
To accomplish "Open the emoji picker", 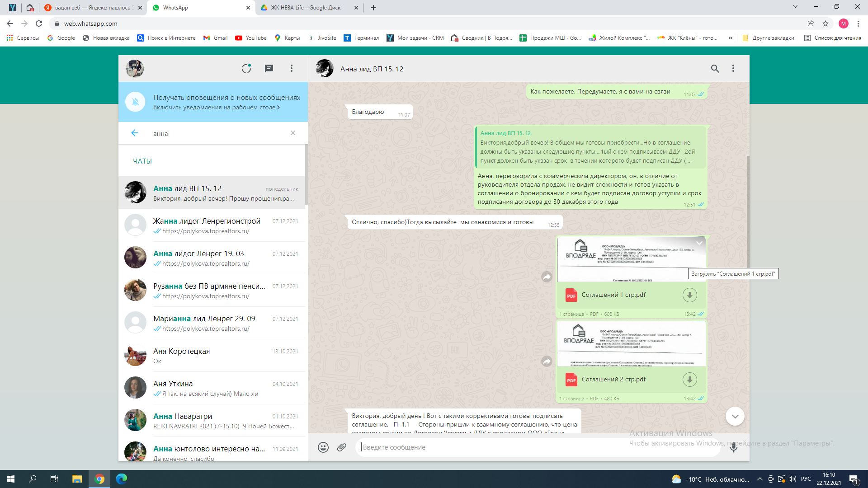I will 323,447.
